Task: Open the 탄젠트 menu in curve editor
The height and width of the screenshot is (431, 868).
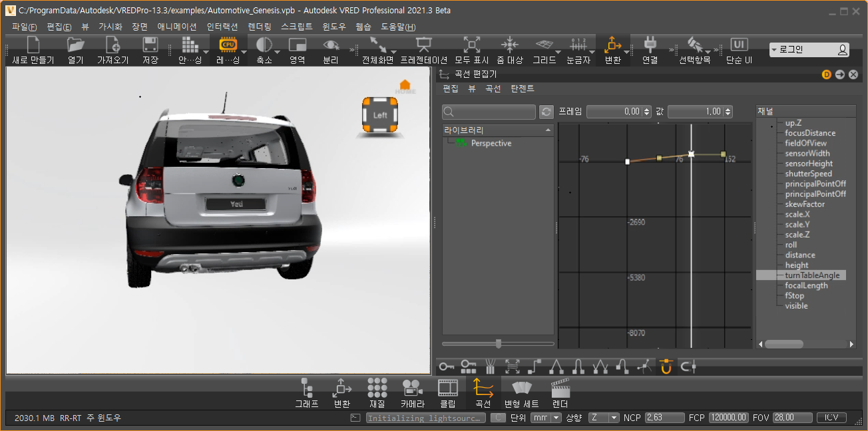Action: pos(523,88)
